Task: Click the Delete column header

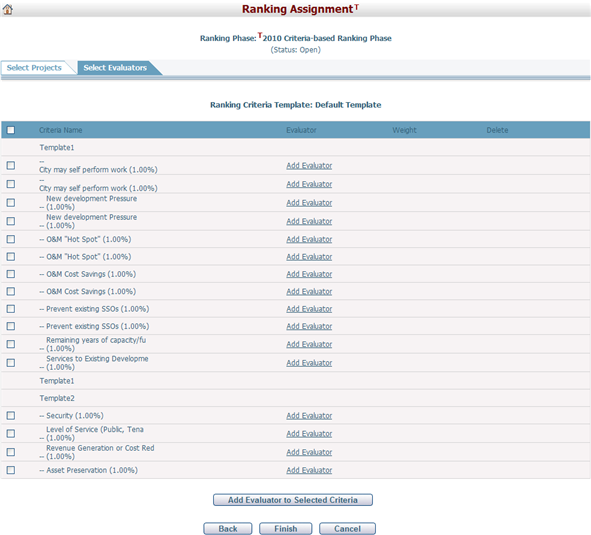Action: tap(497, 130)
